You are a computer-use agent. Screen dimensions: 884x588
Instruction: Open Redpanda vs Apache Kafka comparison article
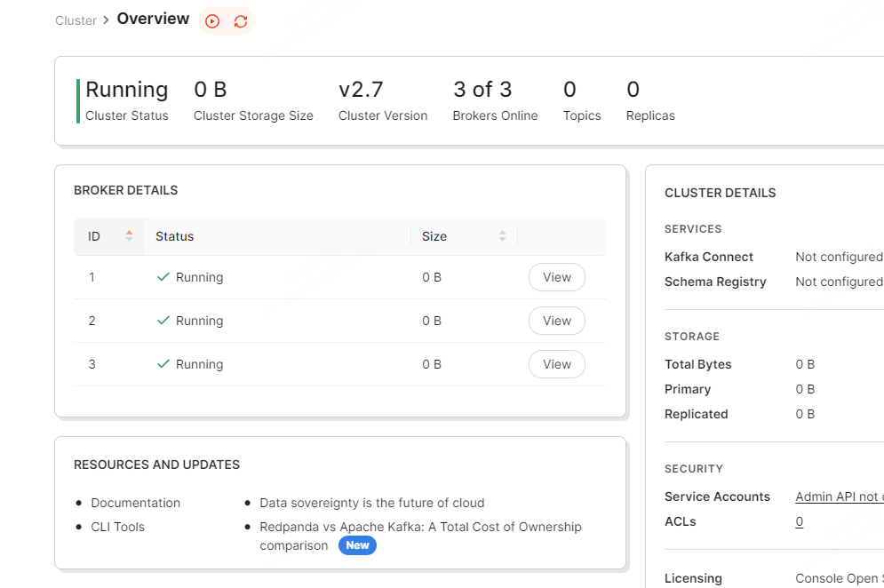[x=420, y=527]
